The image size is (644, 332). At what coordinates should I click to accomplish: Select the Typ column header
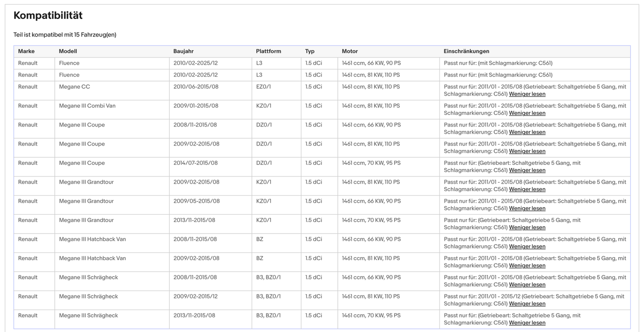(x=310, y=51)
